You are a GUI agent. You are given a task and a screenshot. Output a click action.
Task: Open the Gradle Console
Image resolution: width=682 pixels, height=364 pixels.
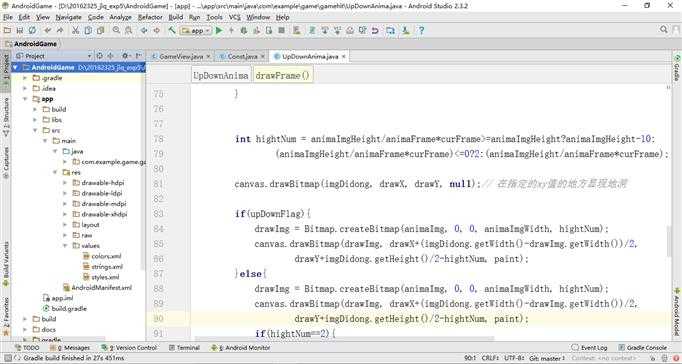click(x=642, y=348)
